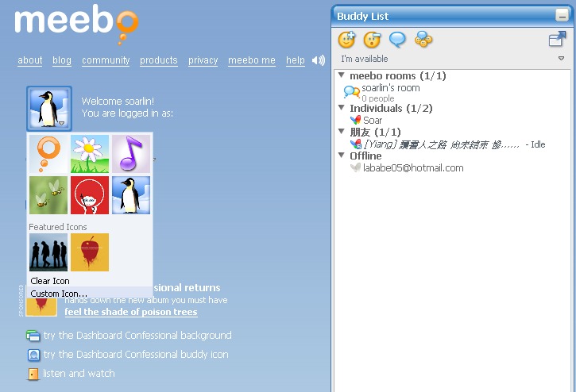Open the blog link

(x=62, y=60)
